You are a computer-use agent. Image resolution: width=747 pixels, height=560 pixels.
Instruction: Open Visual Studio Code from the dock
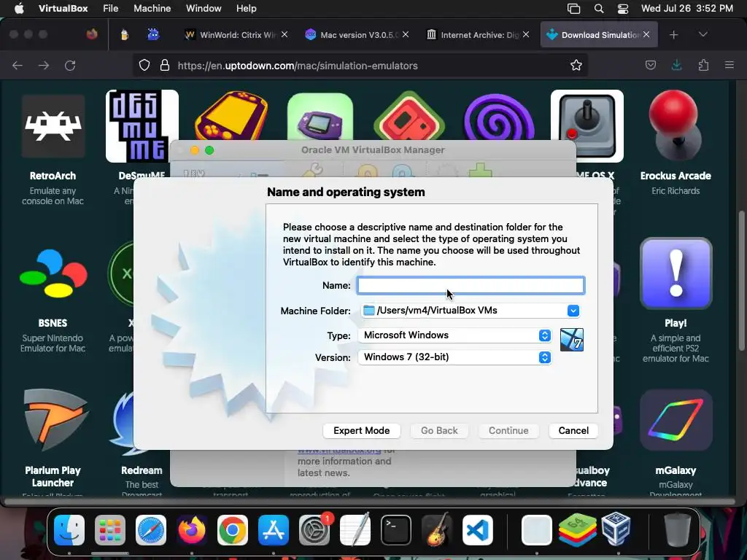[x=477, y=530]
